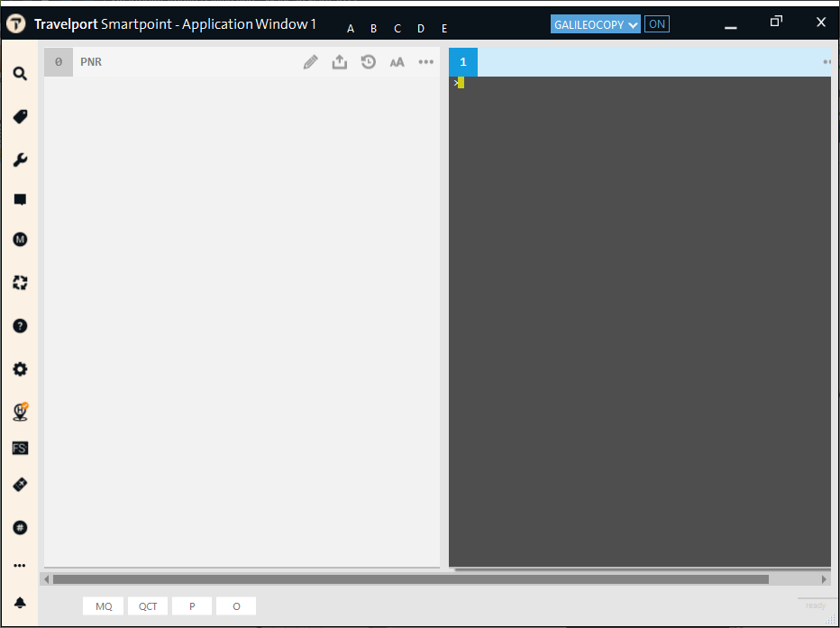The height and width of the screenshot is (628, 840).
Task: Open the PNR history clock icon
Action: click(x=369, y=62)
